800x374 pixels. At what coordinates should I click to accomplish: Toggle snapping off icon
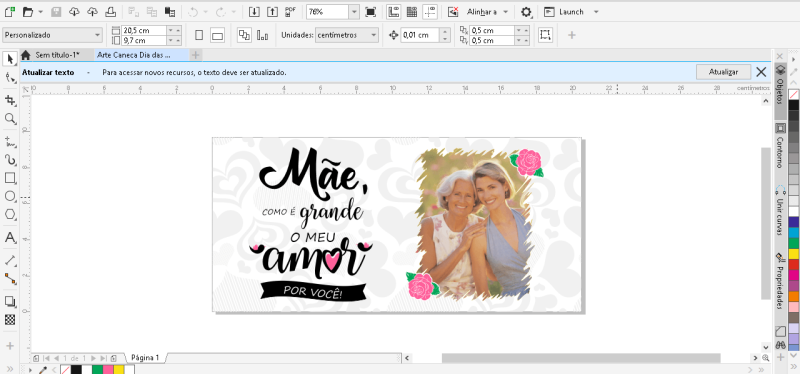click(x=453, y=11)
